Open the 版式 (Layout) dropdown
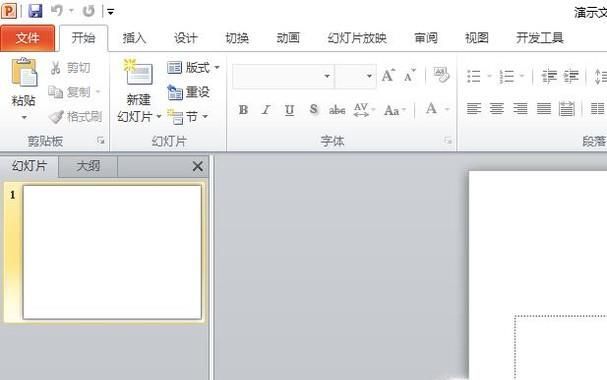The height and width of the screenshot is (380, 607). 193,68
